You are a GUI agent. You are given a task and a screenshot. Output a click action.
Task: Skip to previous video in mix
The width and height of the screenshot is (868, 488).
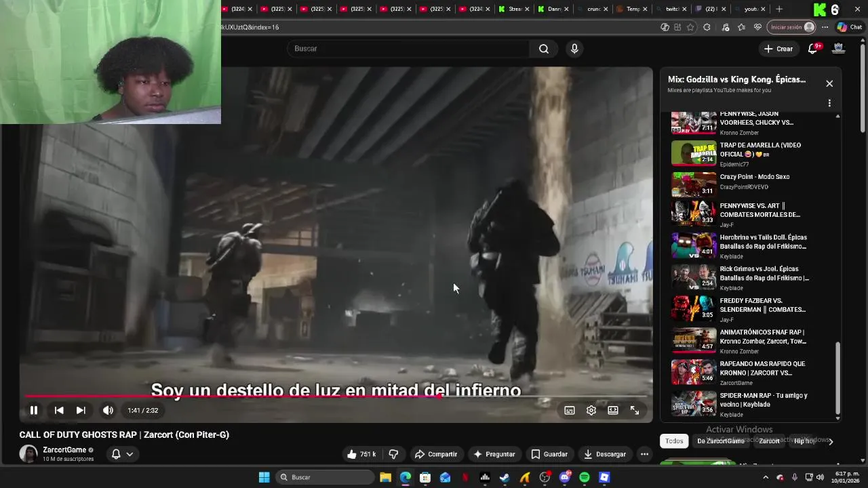(x=59, y=410)
